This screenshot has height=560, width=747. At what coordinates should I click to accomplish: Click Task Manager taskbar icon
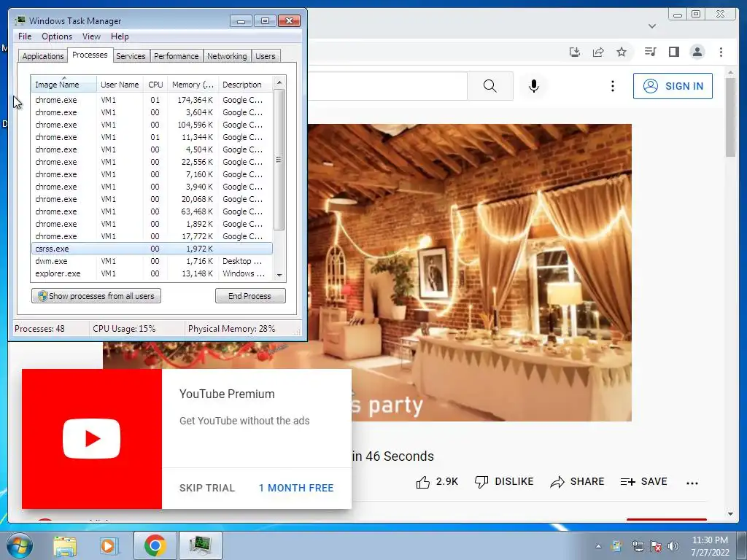200,545
